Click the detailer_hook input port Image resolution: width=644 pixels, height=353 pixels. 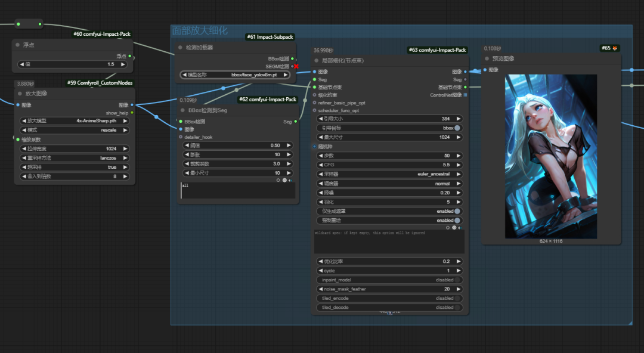181,137
